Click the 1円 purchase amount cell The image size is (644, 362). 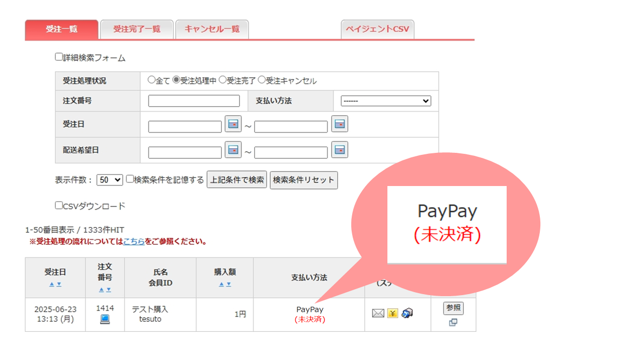click(x=224, y=314)
